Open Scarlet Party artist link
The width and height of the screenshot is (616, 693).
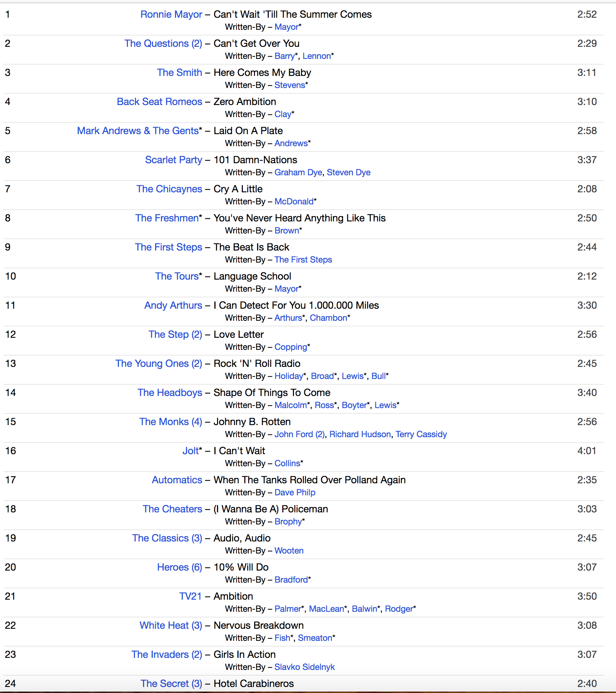tap(173, 160)
